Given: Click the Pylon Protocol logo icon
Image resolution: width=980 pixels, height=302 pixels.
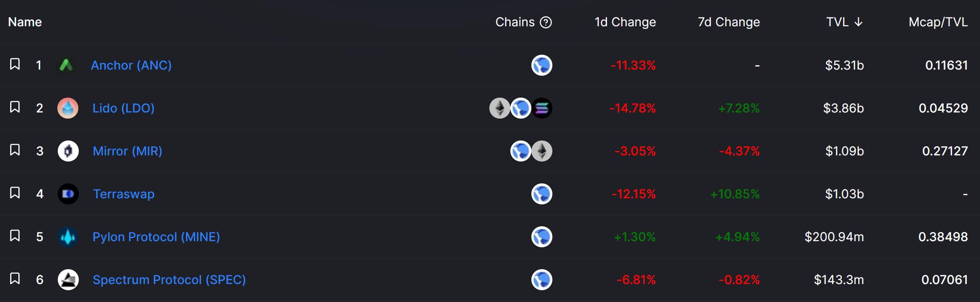Looking at the screenshot, I should 68,237.
